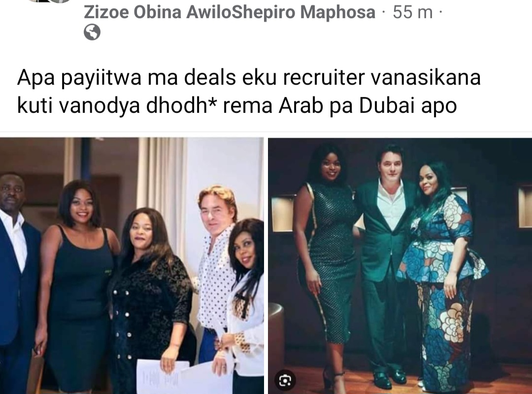Click the globe public-audience icon

(92, 32)
